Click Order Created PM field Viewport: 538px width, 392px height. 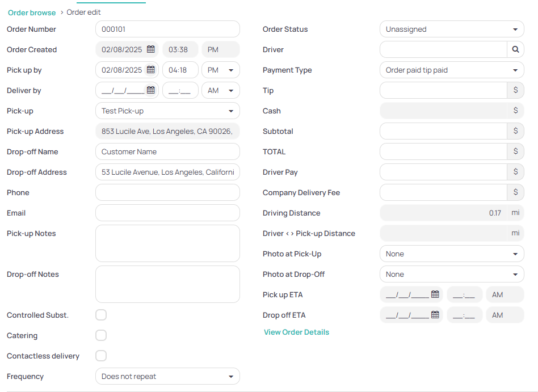click(x=221, y=49)
